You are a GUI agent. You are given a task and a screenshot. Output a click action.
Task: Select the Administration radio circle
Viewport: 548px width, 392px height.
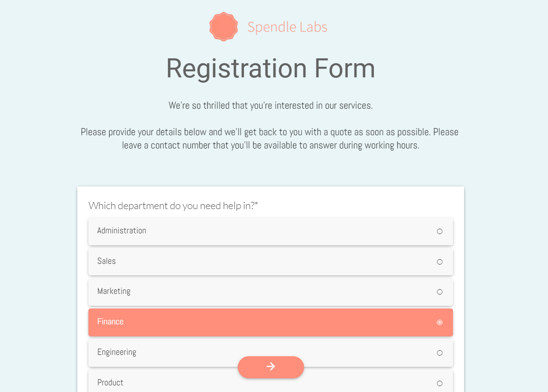(x=440, y=231)
